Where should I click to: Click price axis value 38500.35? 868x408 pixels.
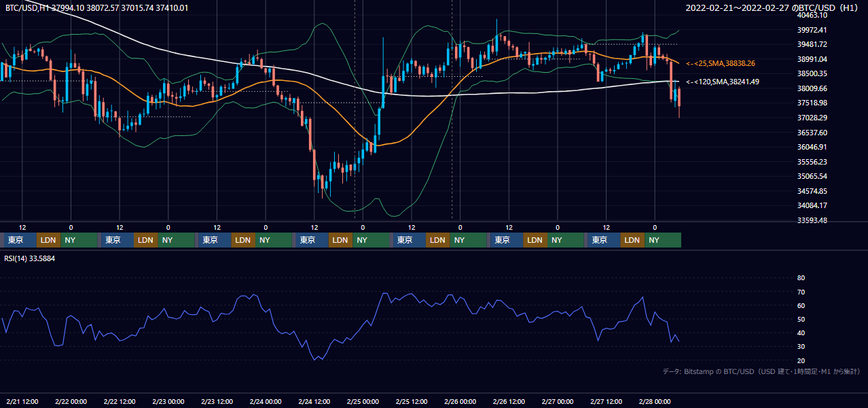tap(812, 73)
